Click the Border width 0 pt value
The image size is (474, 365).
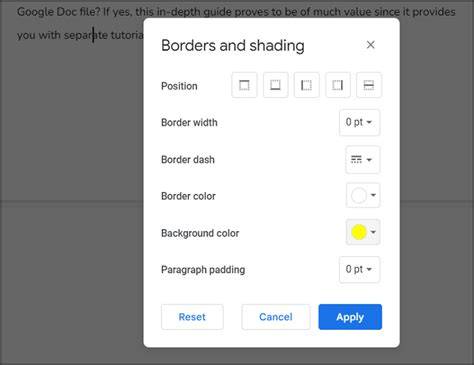pos(354,122)
